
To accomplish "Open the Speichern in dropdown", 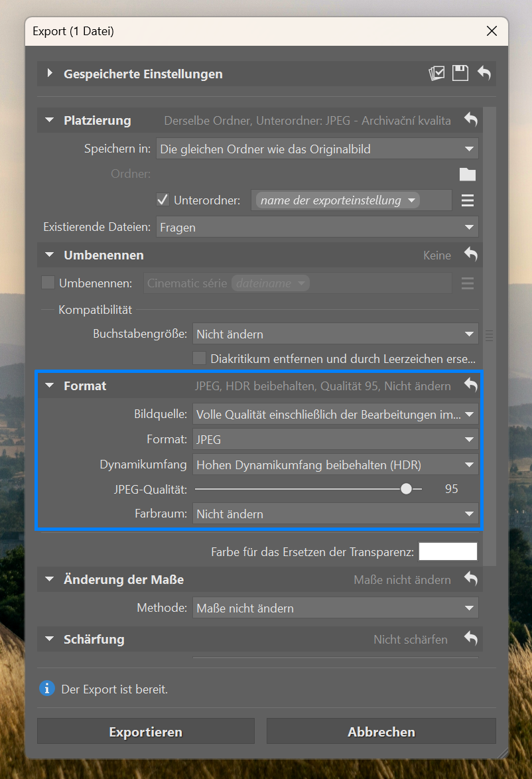I will (x=317, y=149).
